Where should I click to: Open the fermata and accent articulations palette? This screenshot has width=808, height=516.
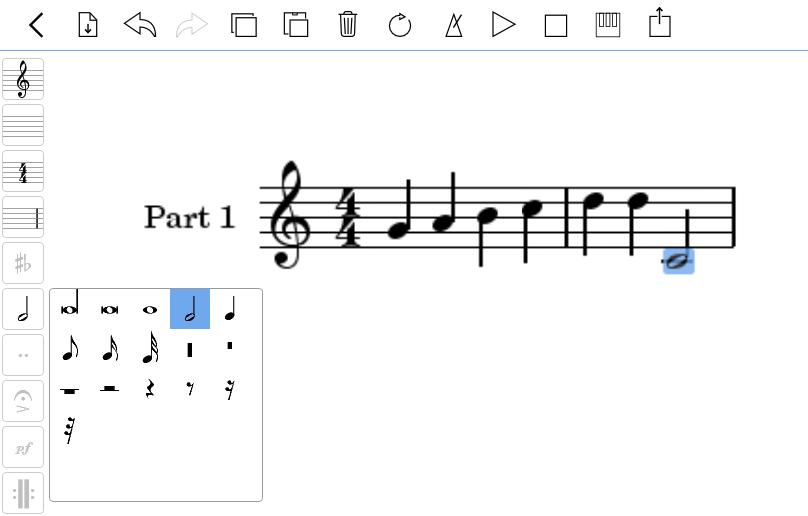click(23, 401)
